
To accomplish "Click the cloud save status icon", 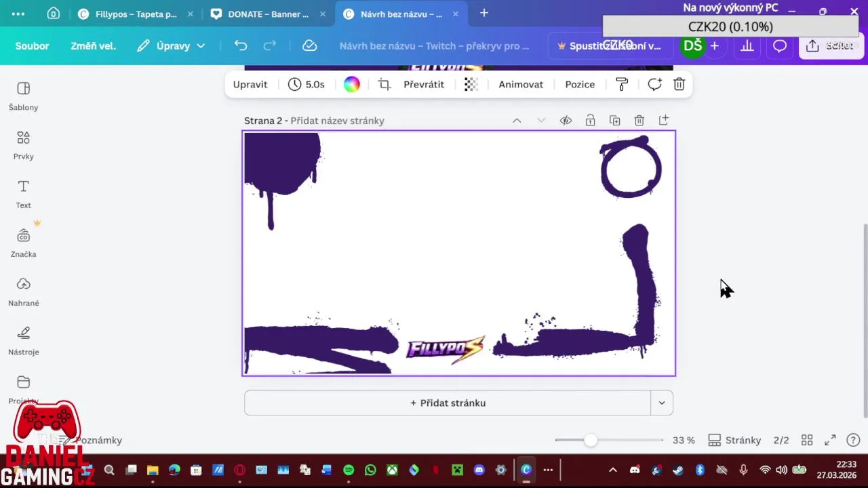I will click(309, 45).
